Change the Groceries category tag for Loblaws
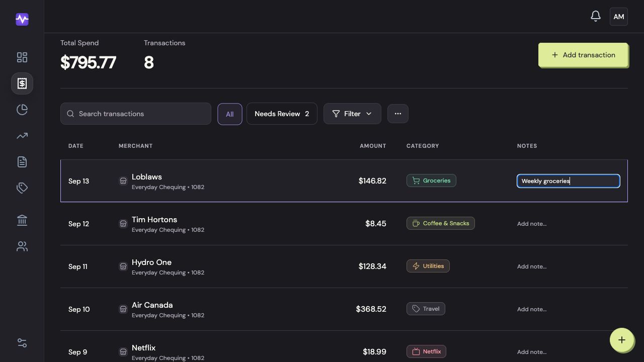Screen dimensions: 644x362 [x=431, y=180]
